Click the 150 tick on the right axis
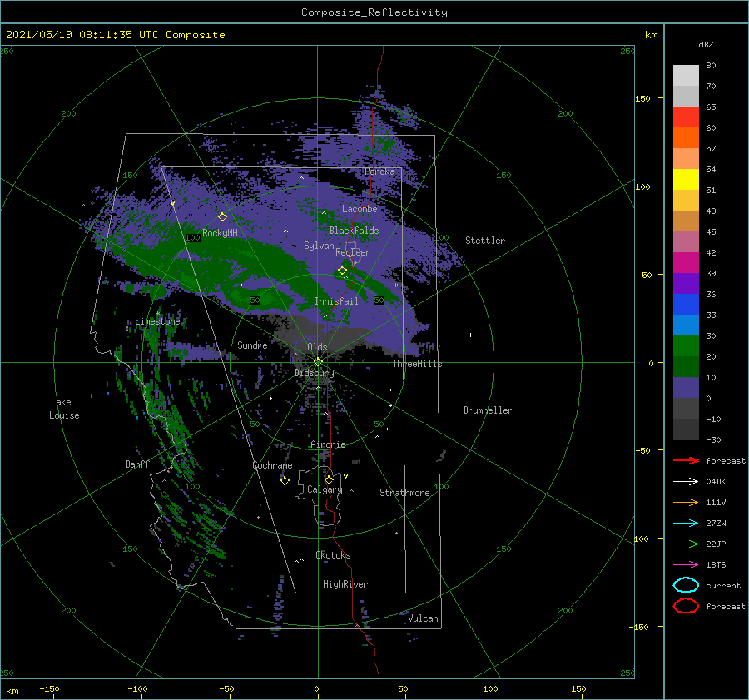 pos(642,98)
